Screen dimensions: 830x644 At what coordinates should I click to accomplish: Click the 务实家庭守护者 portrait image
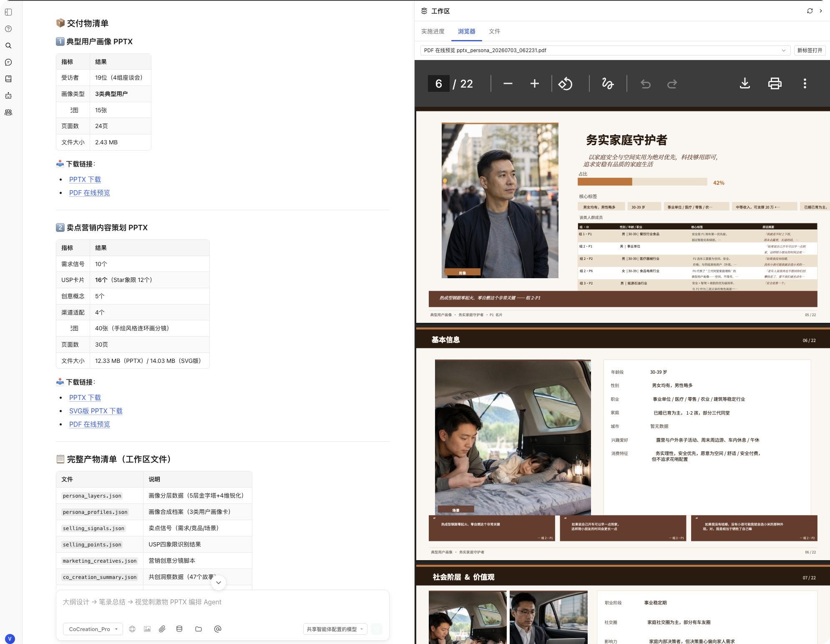click(x=500, y=200)
